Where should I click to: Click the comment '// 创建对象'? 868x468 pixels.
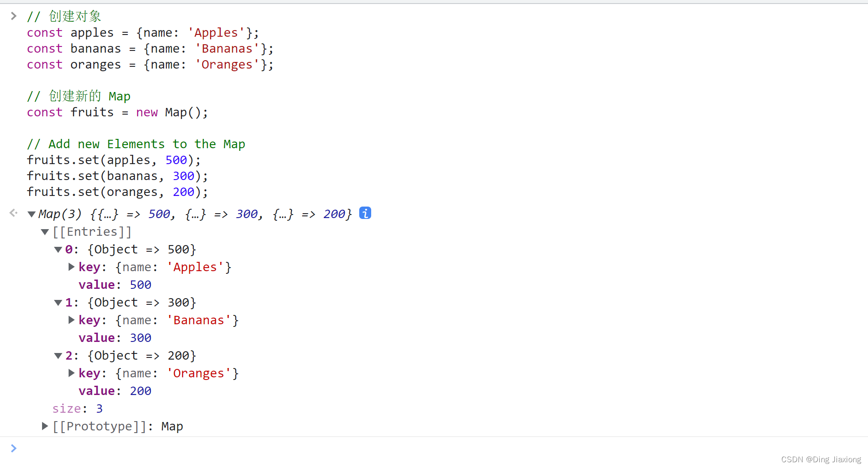point(64,16)
